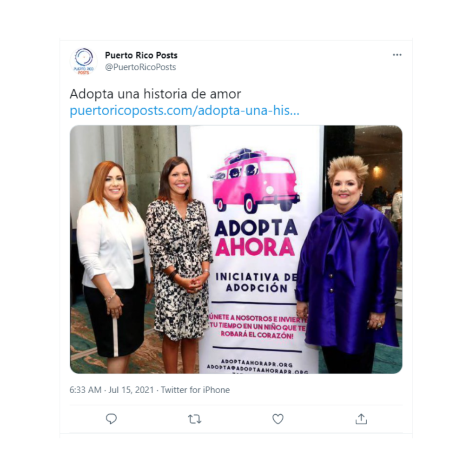Follow the puertoricoposts.com article link
Screen dimensions: 476x476
click(185, 111)
